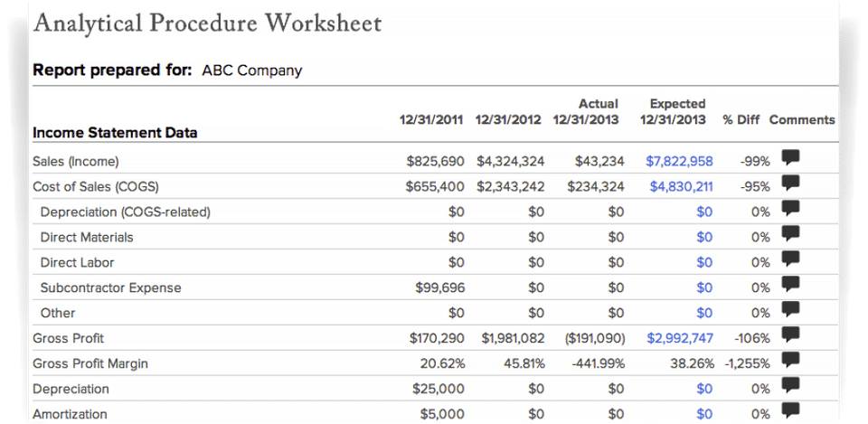Click the Comments column header
The width and height of the screenshot is (868, 424).
(802, 120)
